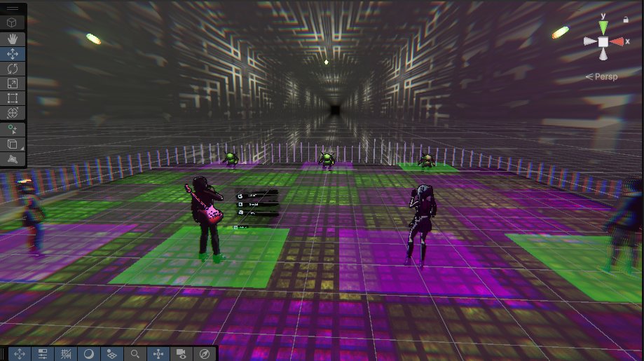
Task: Click the camera with eye button
Action: tap(181, 353)
